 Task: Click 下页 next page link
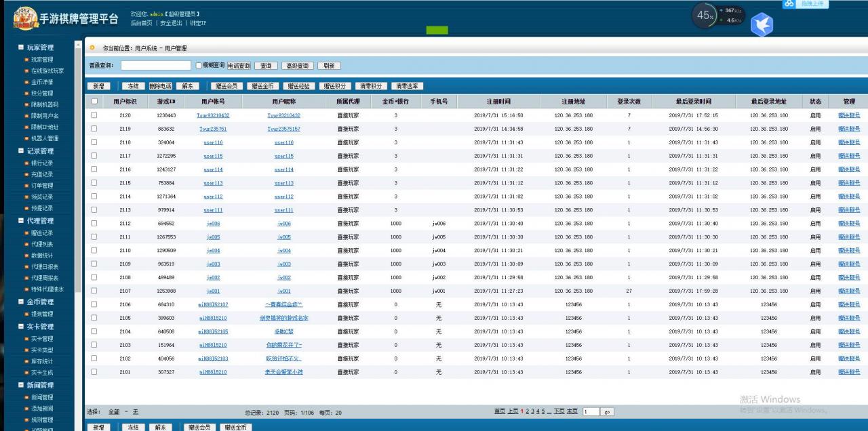pyautogui.click(x=559, y=411)
